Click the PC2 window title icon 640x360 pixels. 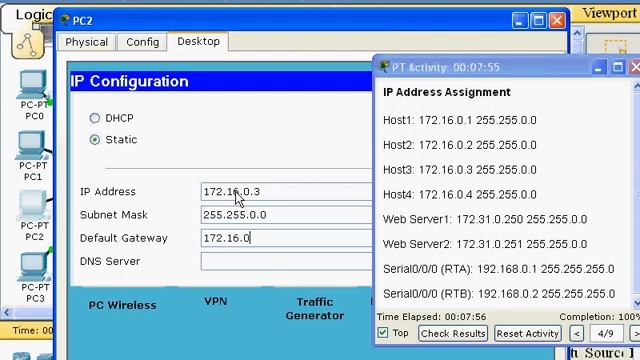65,20
